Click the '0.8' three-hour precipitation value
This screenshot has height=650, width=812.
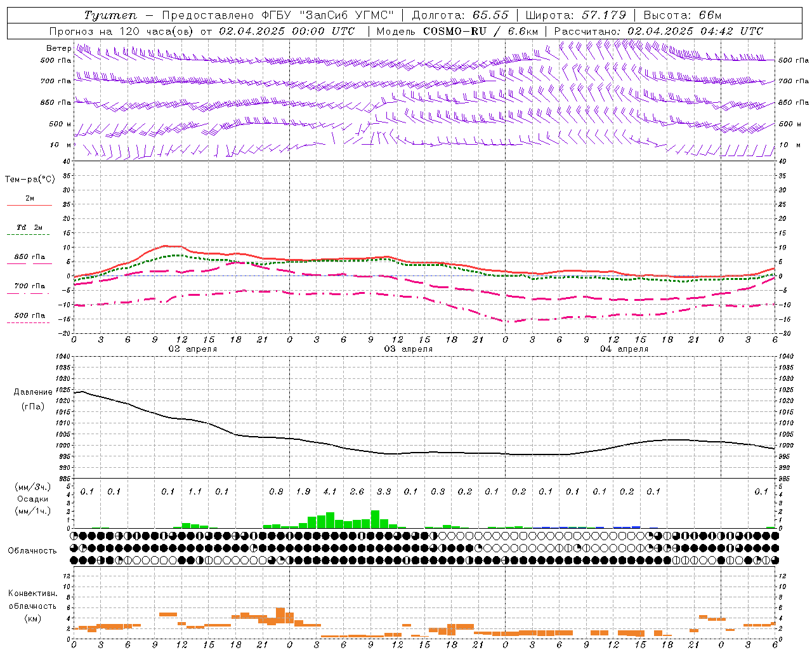pos(276,491)
